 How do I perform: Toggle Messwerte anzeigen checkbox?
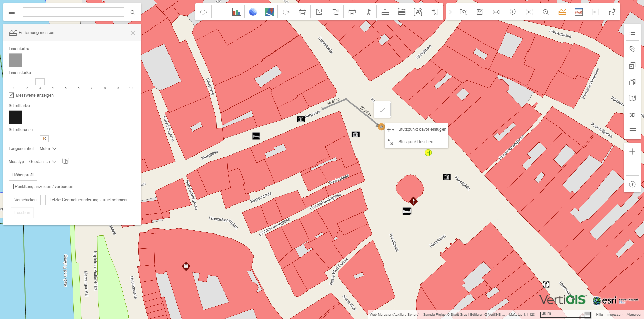click(11, 95)
